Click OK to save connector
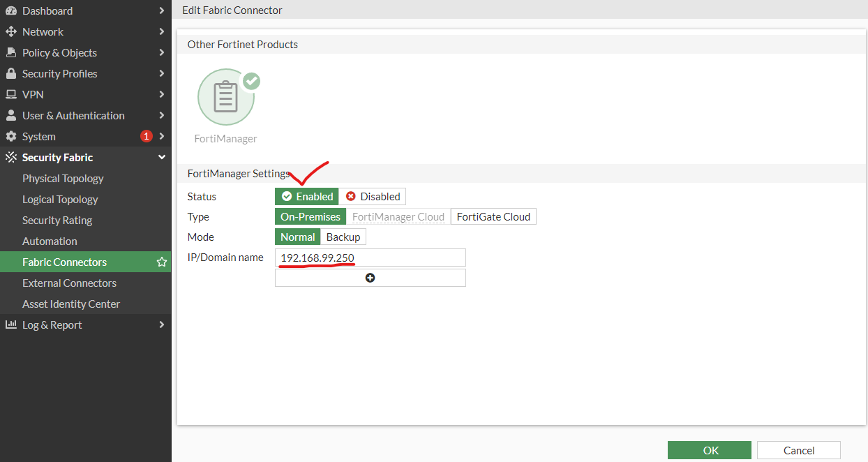This screenshot has width=868, height=462. pyautogui.click(x=710, y=450)
